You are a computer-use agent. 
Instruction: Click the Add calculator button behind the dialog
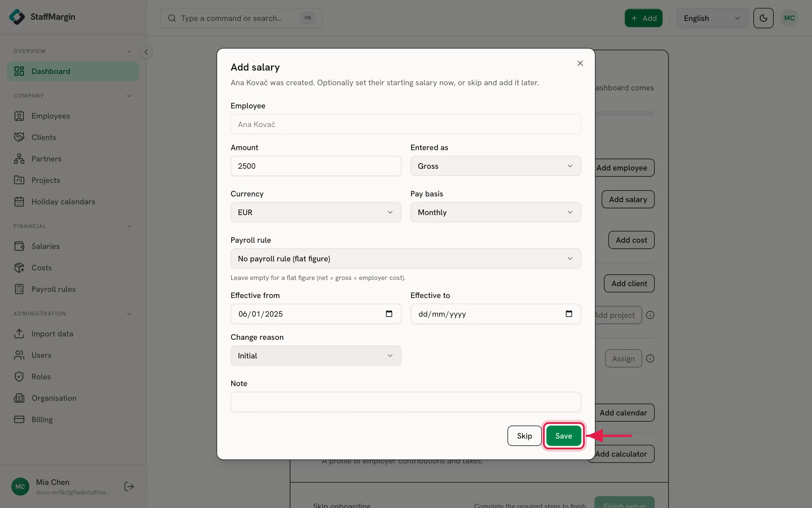click(x=625, y=454)
